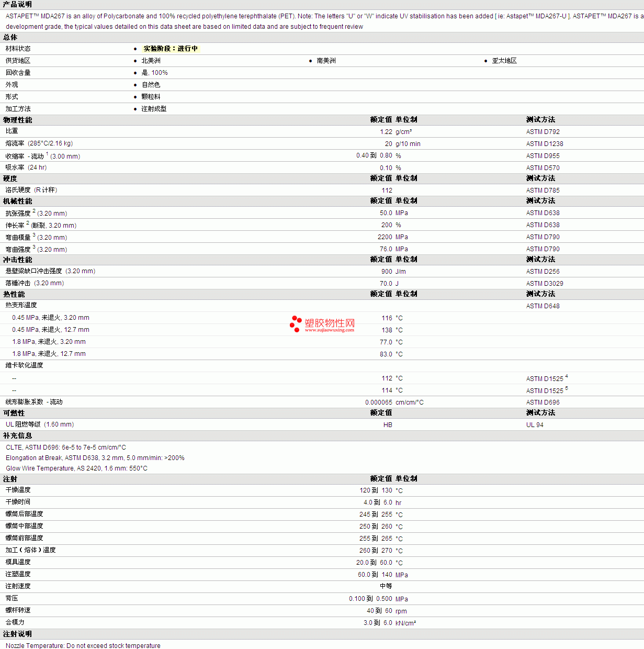Click the 螺筒中部温度 value 250 到 260

376,527
